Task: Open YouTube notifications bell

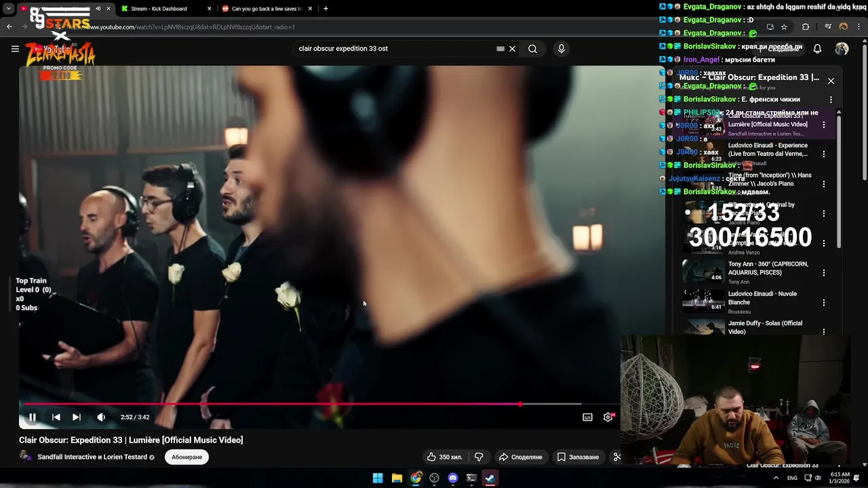Action: 817,49
